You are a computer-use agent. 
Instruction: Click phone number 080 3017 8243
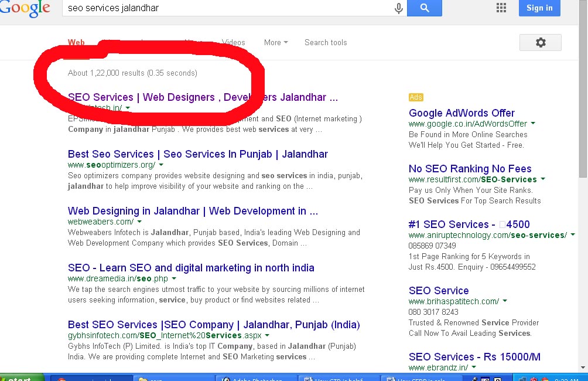click(x=433, y=312)
